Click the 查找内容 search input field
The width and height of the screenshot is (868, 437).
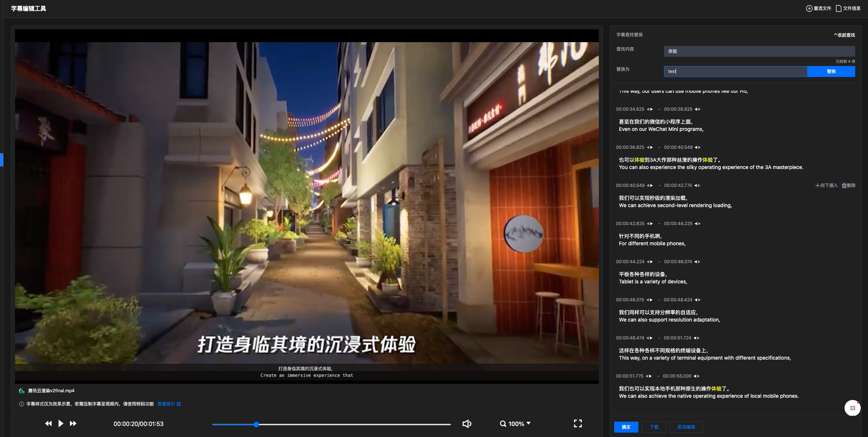pos(759,51)
